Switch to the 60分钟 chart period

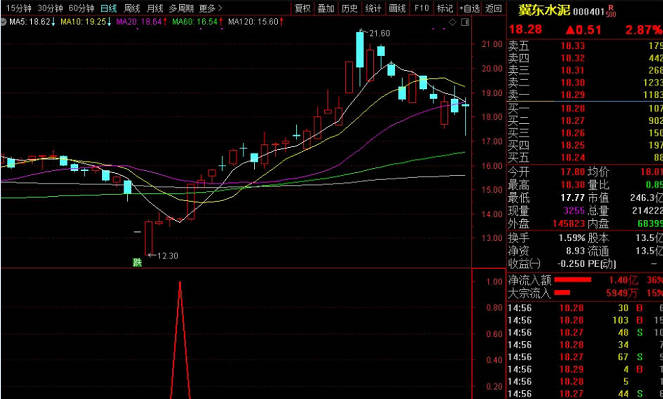81,8
